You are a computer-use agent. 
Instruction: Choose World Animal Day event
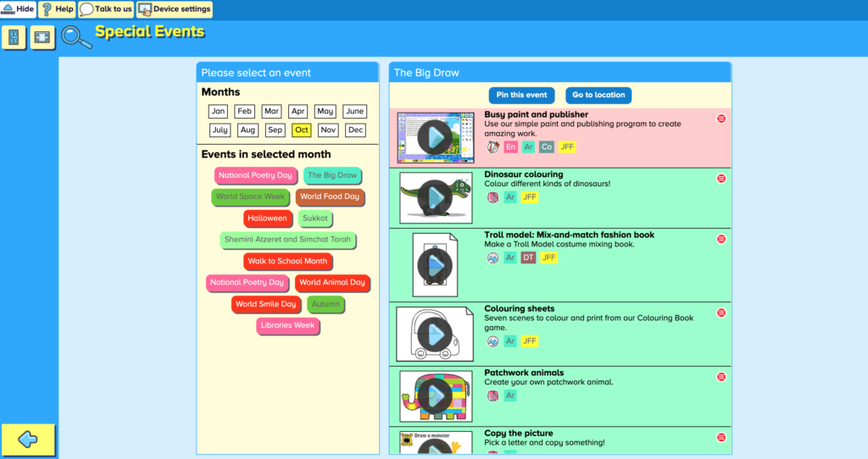click(332, 283)
